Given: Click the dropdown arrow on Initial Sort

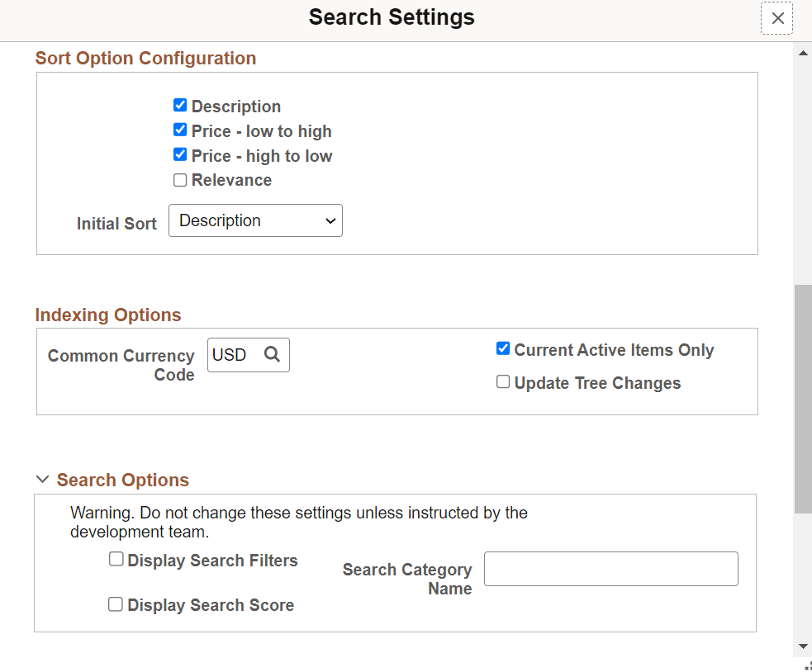Looking at the screenshot, I should point(329,220).
